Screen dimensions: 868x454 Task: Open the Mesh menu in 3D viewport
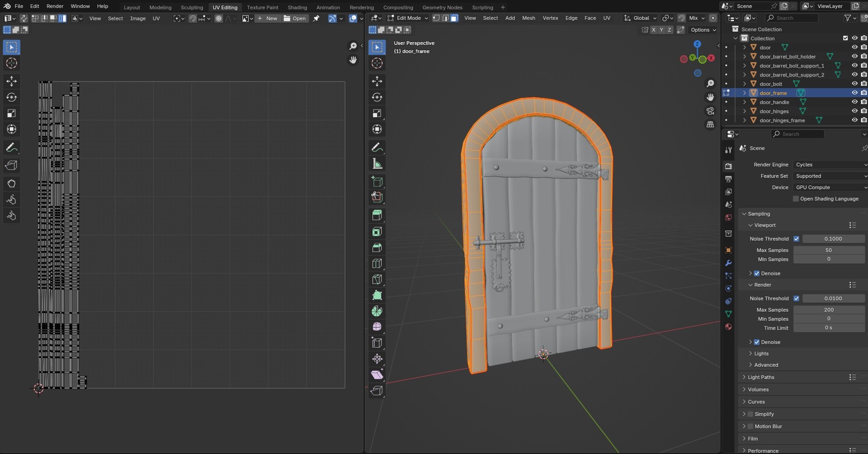point(528,18)
